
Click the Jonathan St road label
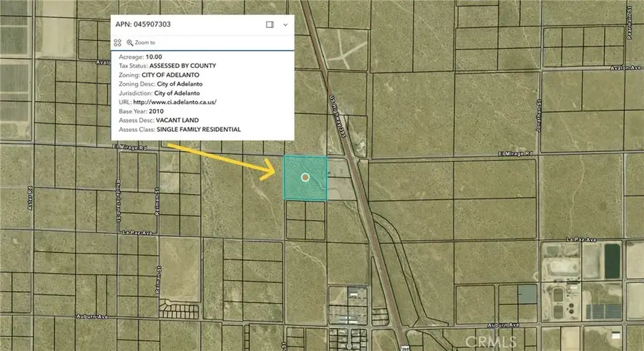click(539, 115)
